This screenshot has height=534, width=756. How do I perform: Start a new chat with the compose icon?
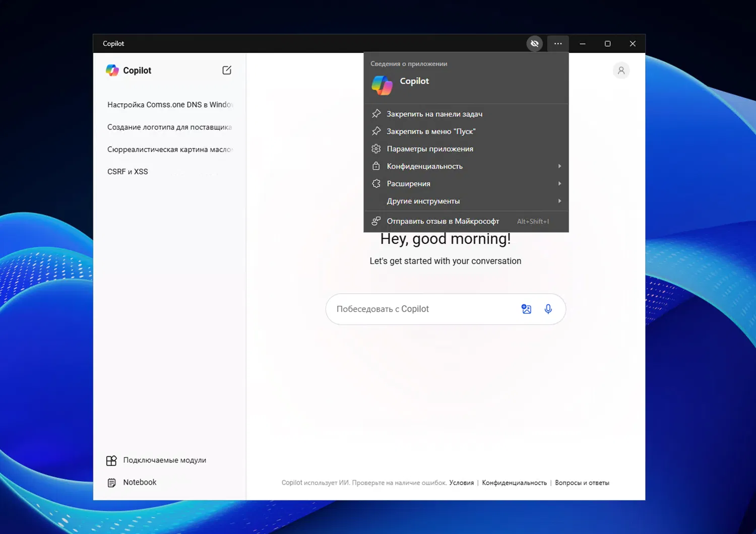click(227, 71)
